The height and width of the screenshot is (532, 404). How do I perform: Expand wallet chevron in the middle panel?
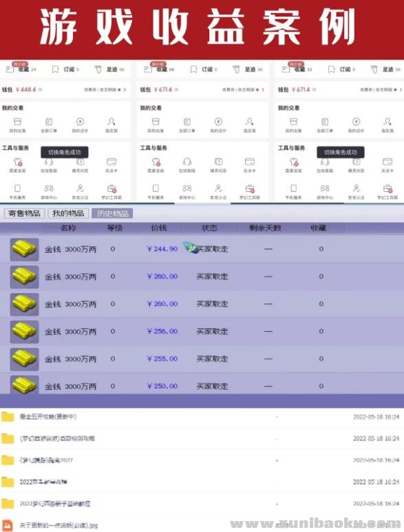tap(262, 89)
